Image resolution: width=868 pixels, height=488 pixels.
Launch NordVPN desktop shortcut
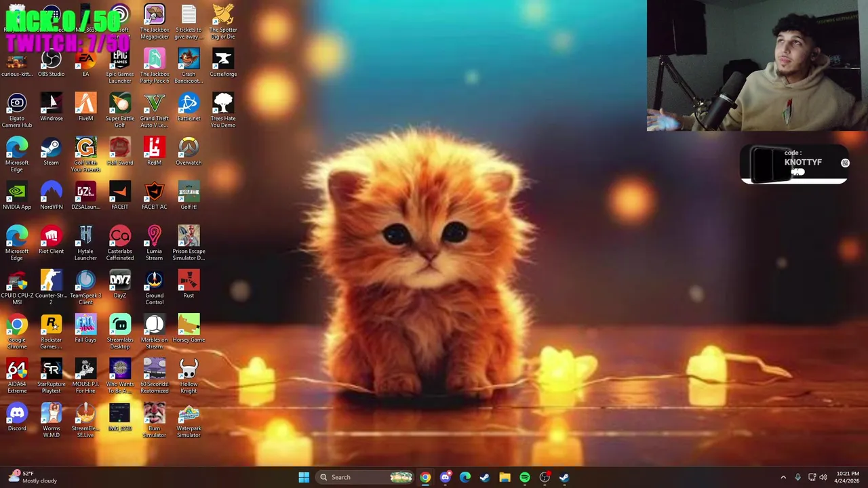(x=52, y=196)
